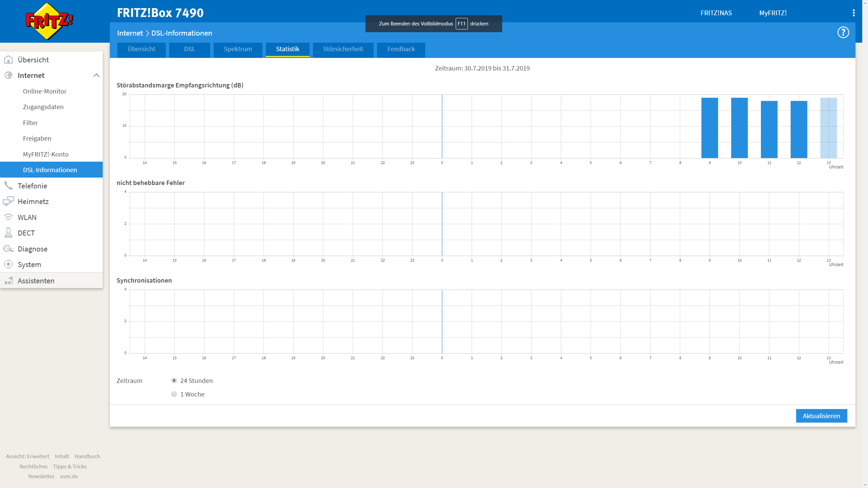Collapse the Internet menu chevron
The image size is (868, 488).
[96, 75]
